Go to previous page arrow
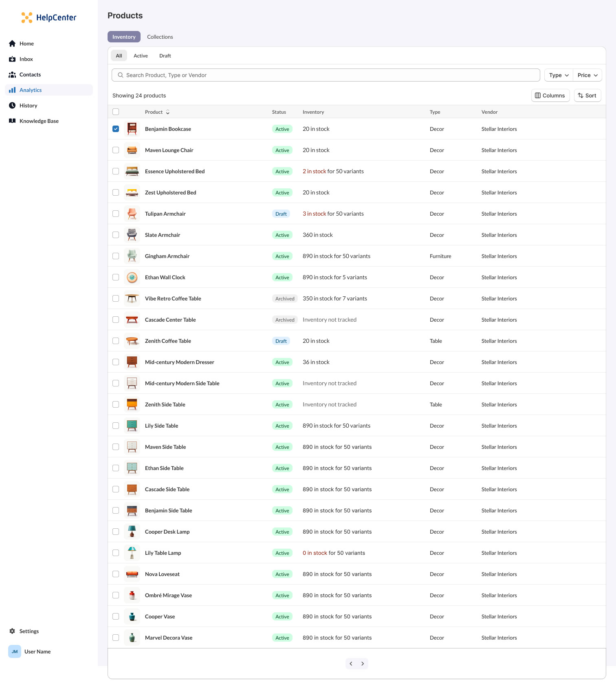Screen dimensions: 616x693 [x=351, y=664]
